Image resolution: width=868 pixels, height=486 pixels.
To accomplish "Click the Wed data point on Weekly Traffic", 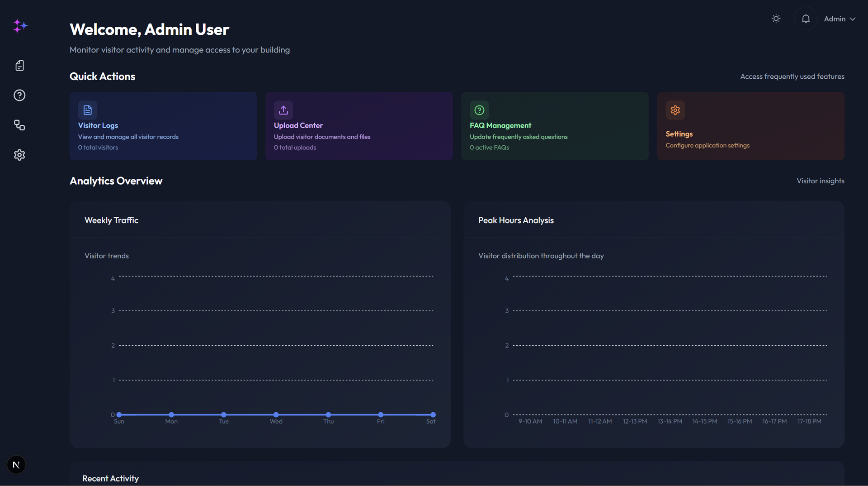I will 276,415.
